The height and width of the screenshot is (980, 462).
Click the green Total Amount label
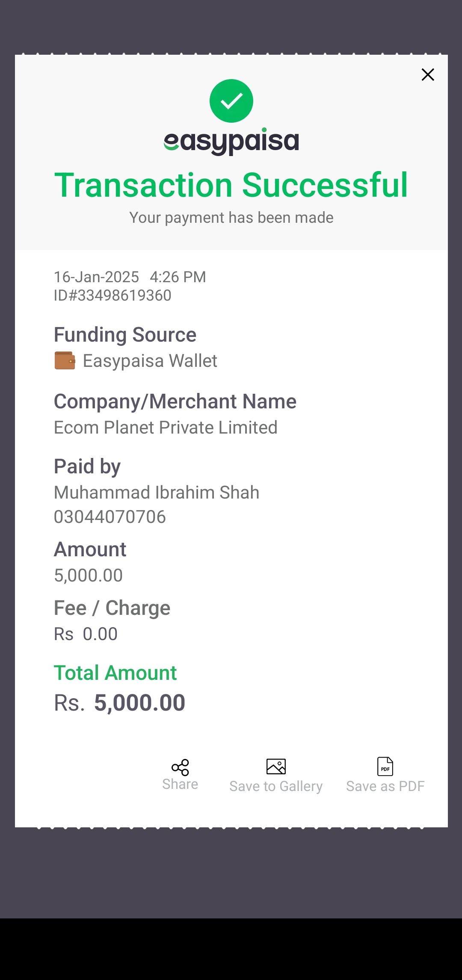coord(115,673)
